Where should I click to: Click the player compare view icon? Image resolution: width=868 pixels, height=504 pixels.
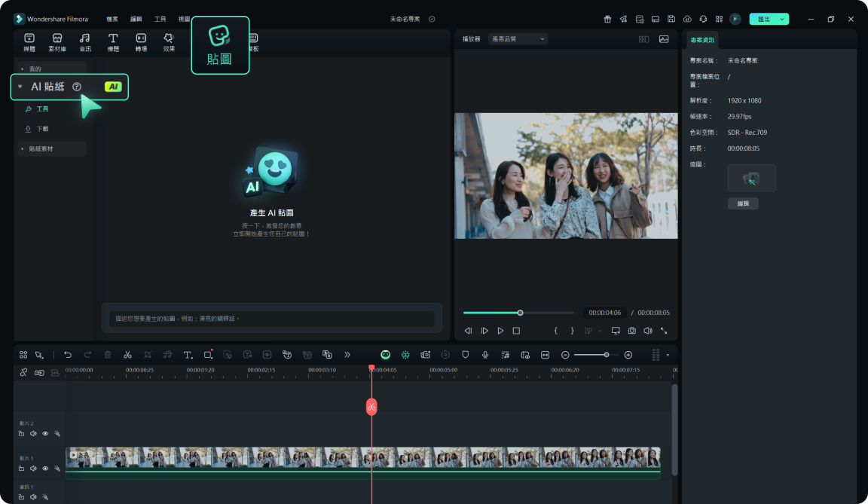pos(643,39)
